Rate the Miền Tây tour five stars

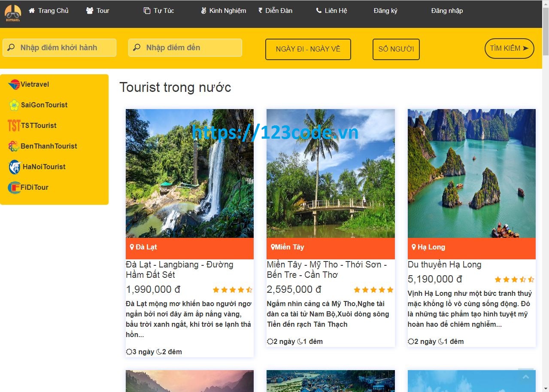[390, 289]
